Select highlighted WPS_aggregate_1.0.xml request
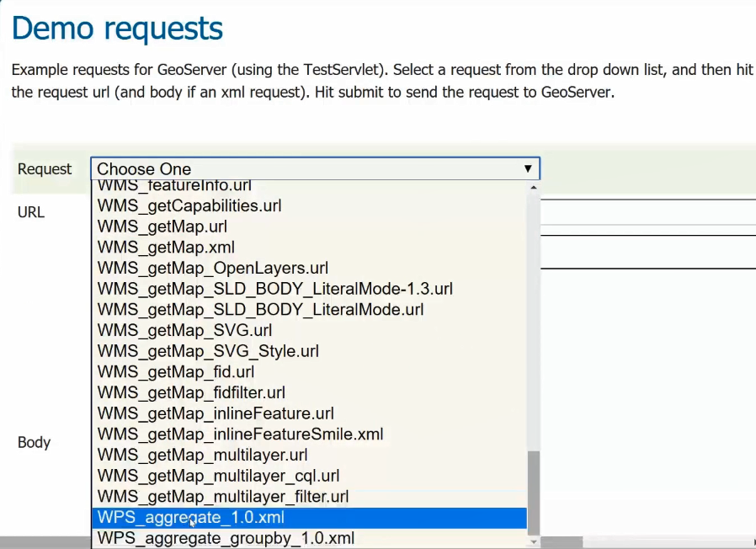The height and width of the screenshot is (549, 756). point(309,518)
